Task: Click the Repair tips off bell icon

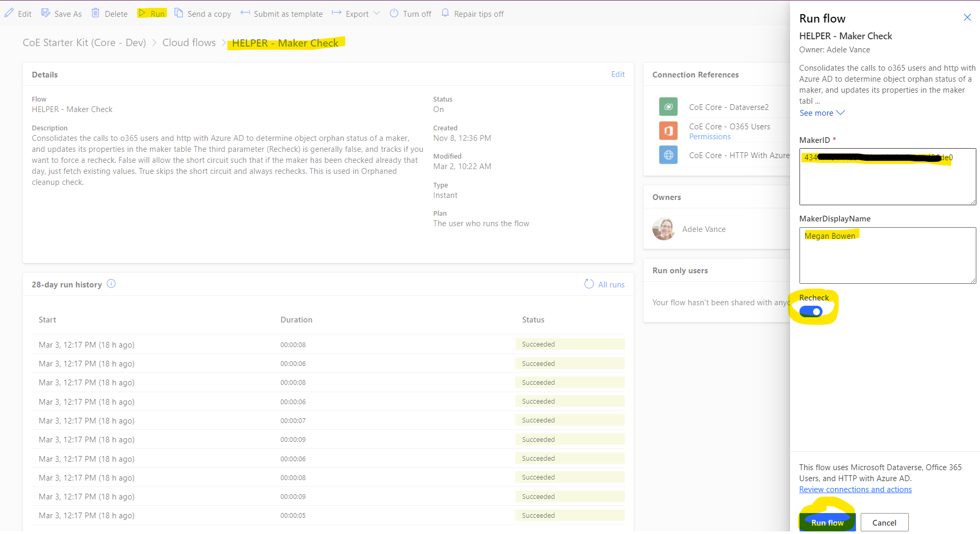Action: point(445,13)
